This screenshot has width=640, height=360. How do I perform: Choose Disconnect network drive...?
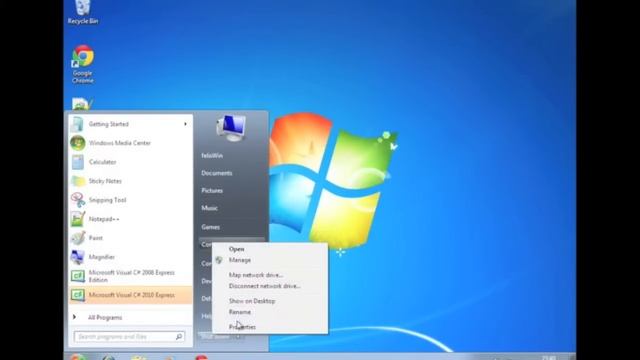pyautogui.click(x=270, y=286)
